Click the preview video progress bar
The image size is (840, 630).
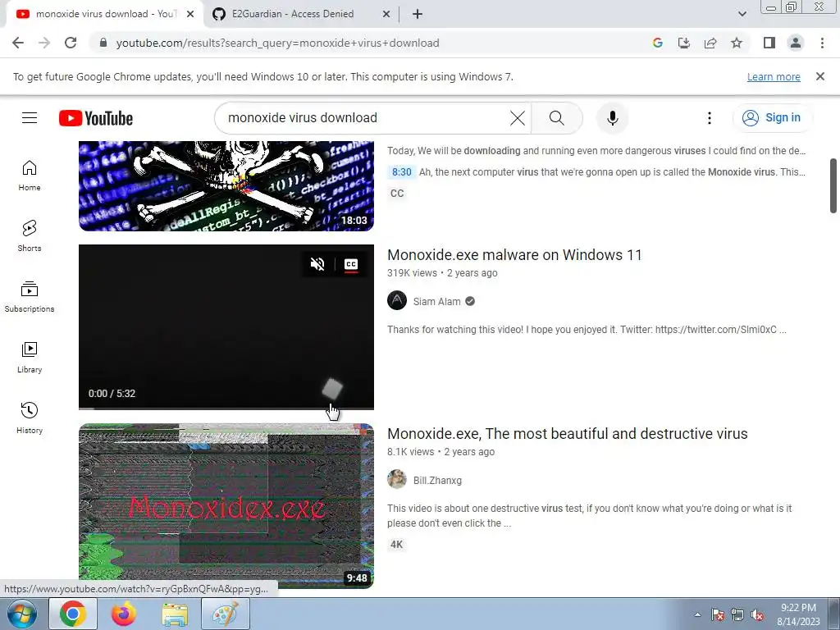point(226,409)
